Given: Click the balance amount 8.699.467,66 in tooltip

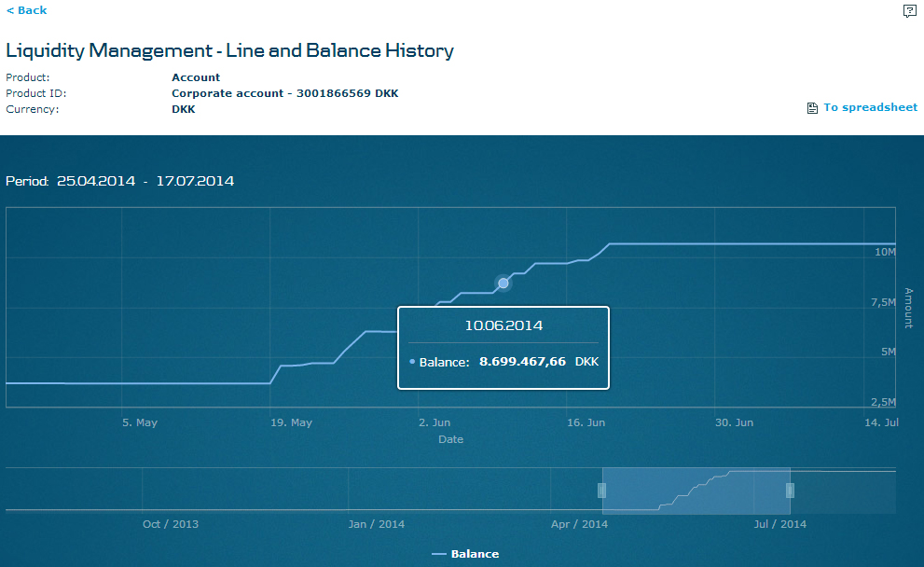Looking at the screenshot, I should tap(522, 361).
